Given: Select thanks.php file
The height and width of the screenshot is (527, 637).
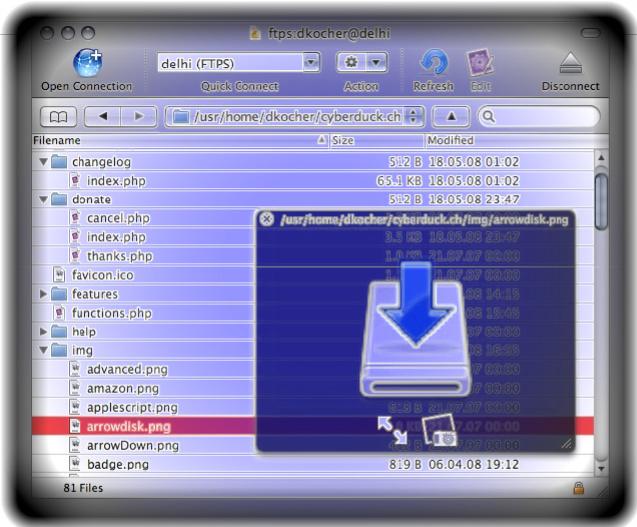Looking at the screenshot, I should (120, 256).
